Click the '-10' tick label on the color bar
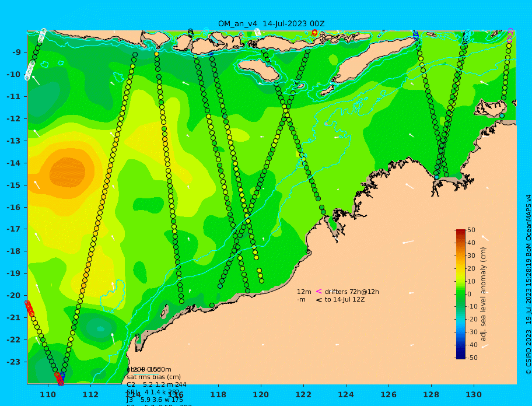 pyautogui.click(x=473, y=307)
